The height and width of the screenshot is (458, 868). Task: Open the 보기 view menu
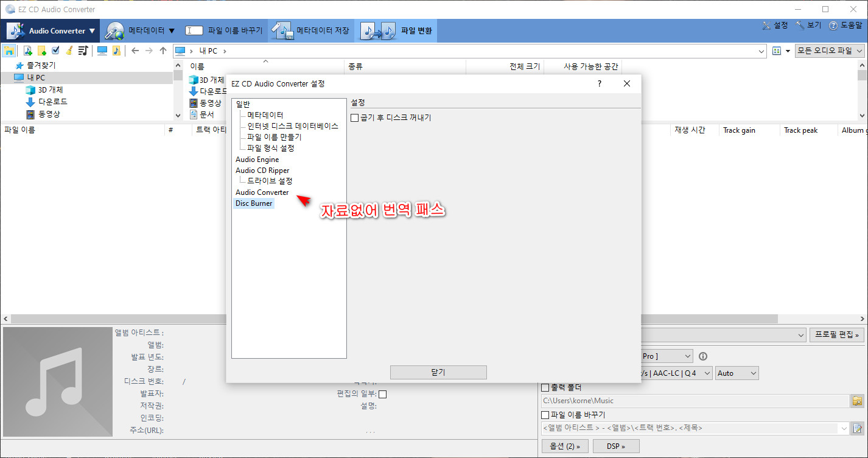coord(808,26)
